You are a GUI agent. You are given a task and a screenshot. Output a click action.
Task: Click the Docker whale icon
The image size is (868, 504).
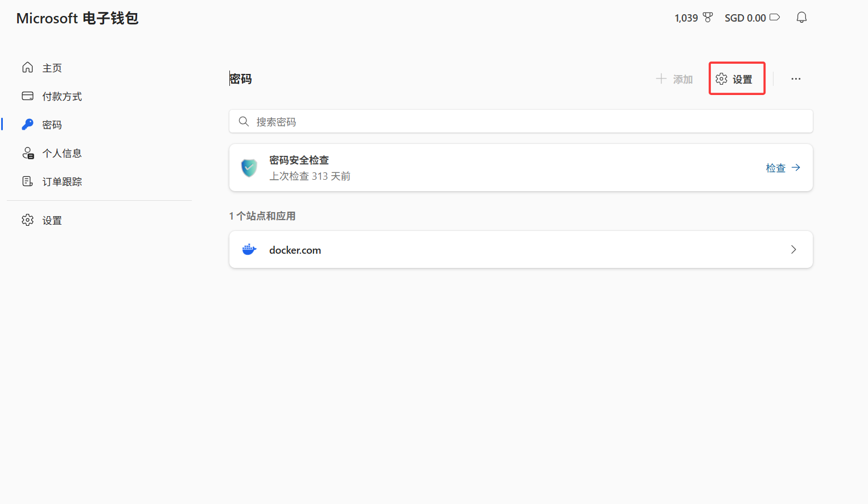pyautogui.click(x=249, y=249)
